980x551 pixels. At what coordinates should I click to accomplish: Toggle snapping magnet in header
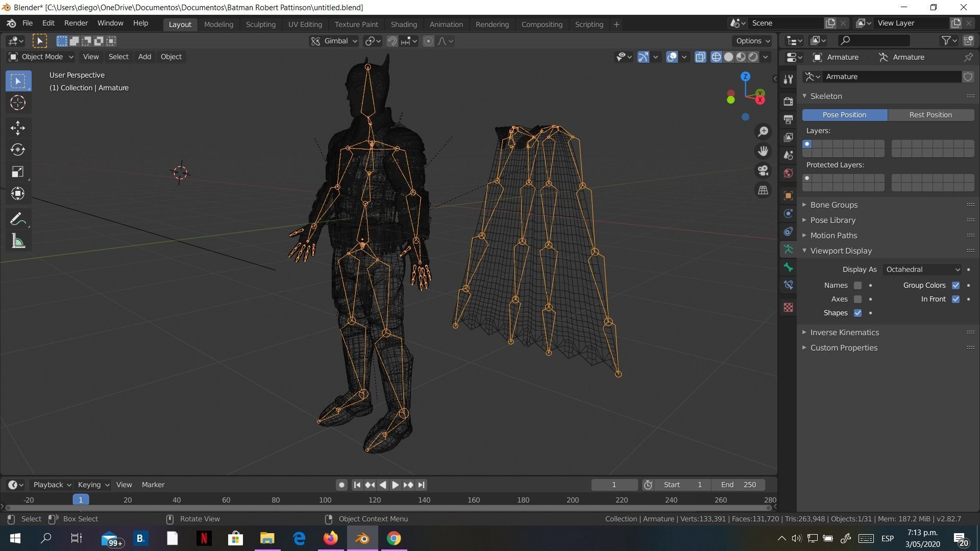(392, 41)
